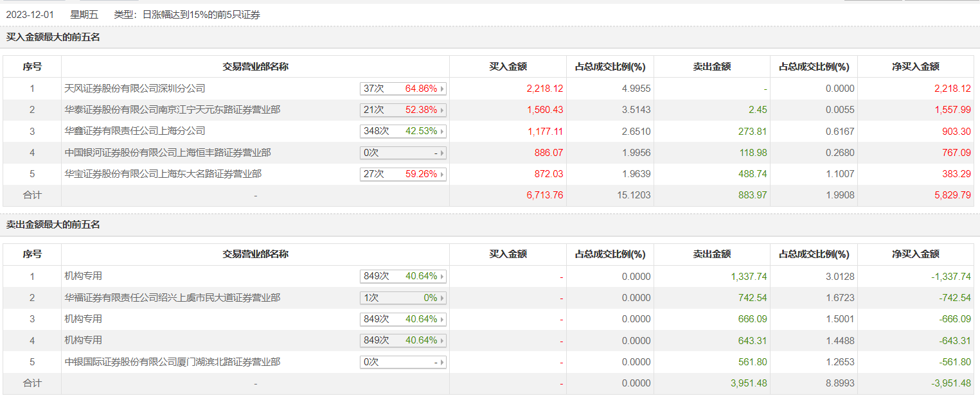980x398 pixels.
Task: Click the 华福证券绍兴上虞市民大道证券营业部 link
Action: [x=172, y=298]
